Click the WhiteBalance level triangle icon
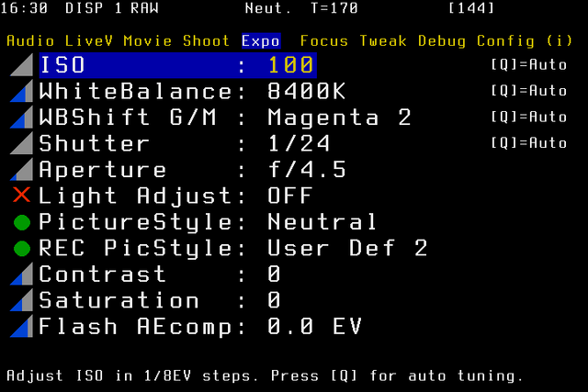 pos(22,91)
